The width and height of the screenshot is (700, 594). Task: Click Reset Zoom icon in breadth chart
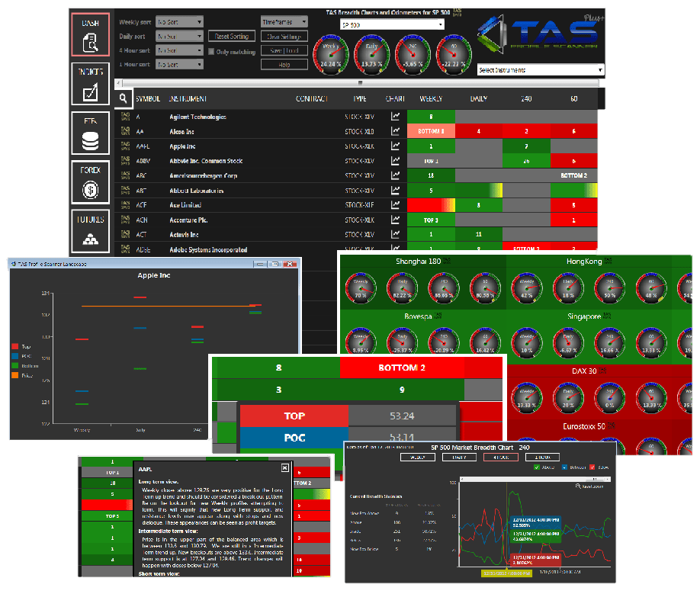(578, 486)
